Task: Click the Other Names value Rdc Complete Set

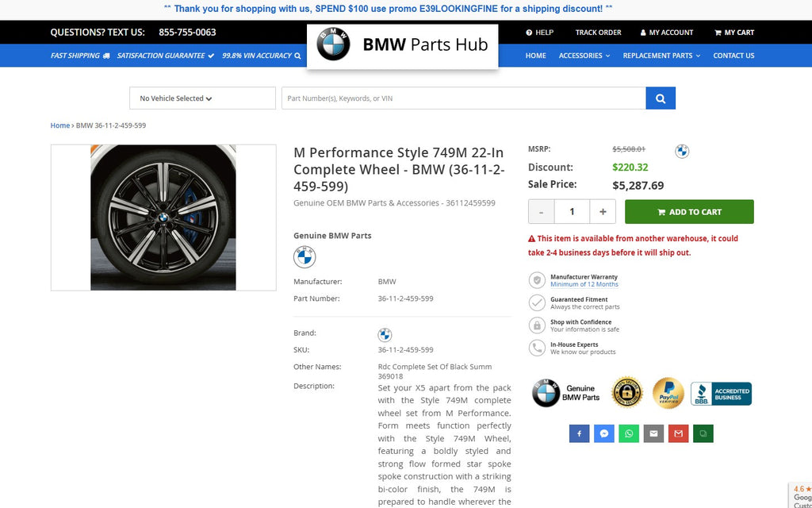Action: coord(435,371)
